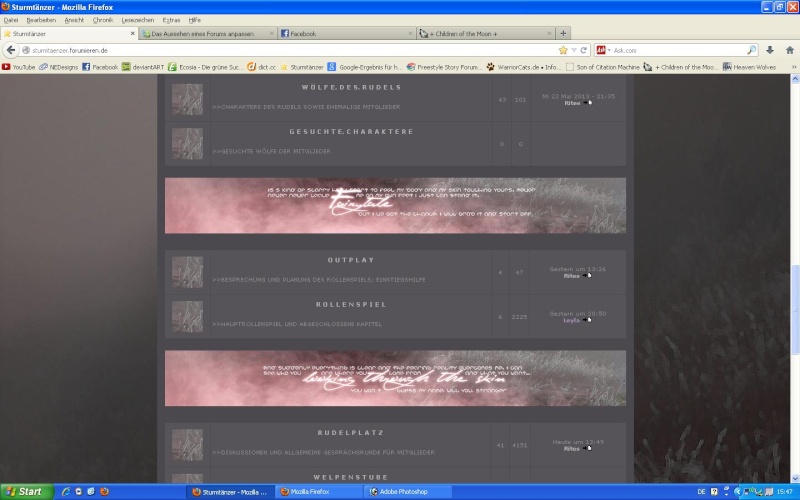Open the dict.cc bookmark

[261, 67]
